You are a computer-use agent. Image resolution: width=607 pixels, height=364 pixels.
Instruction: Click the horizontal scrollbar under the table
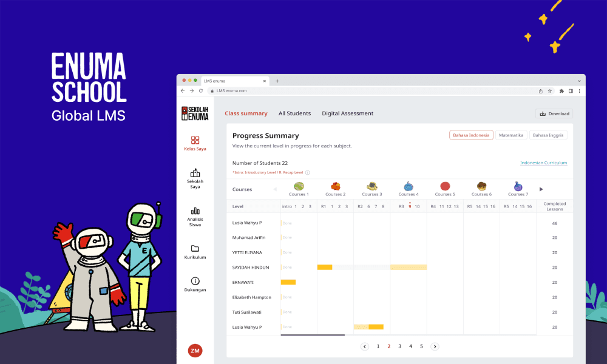coord(313,335)
